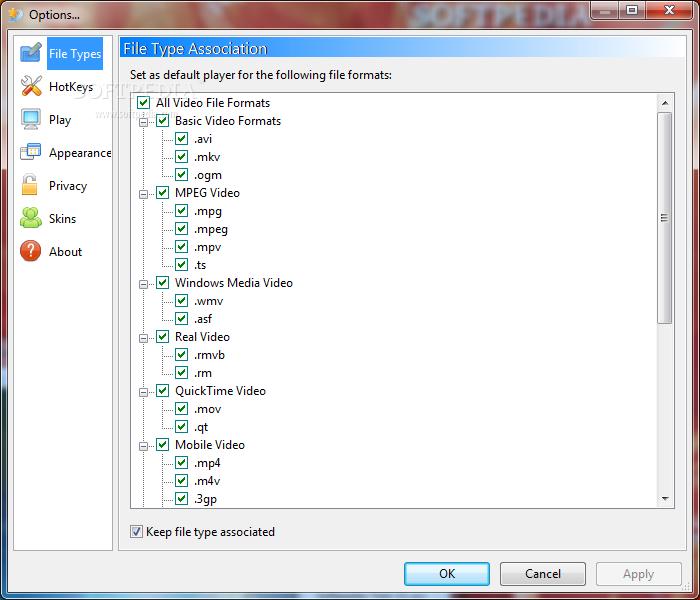Image resolution: width=700 pixels, height=600 pixels.
Task: Click the Appearance windows icon
Action: [x=31, y=152]
